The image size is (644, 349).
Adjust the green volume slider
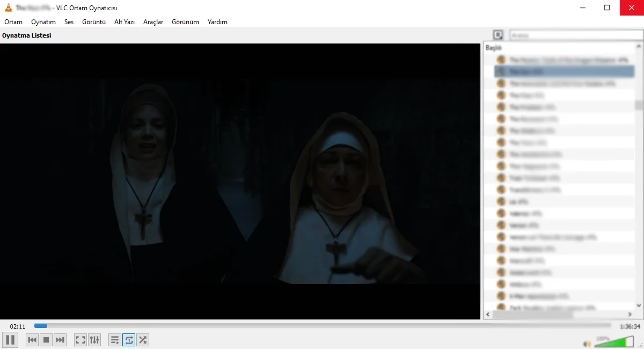pyautogui.click(x=614, y=342)
